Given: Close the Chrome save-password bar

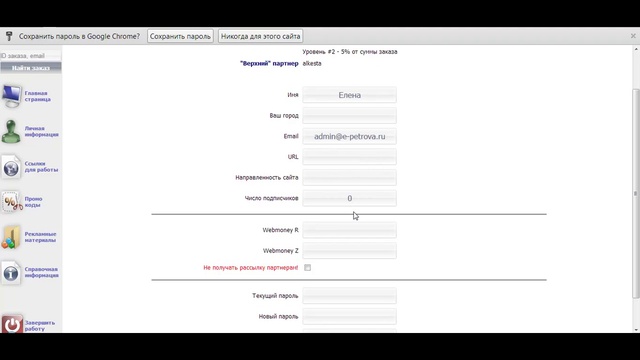Looking at the screenshot, I should click(633, 36).
